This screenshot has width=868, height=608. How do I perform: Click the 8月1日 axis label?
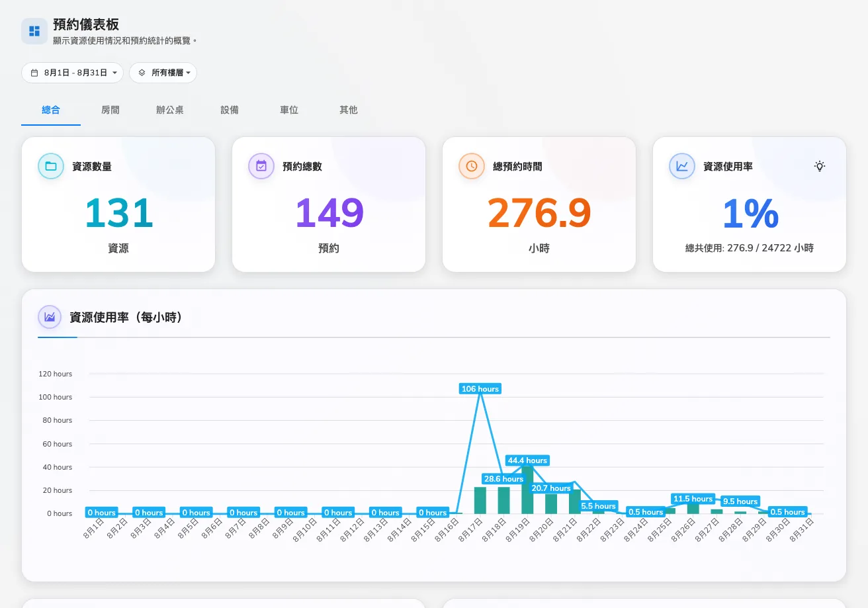[93, 530]
